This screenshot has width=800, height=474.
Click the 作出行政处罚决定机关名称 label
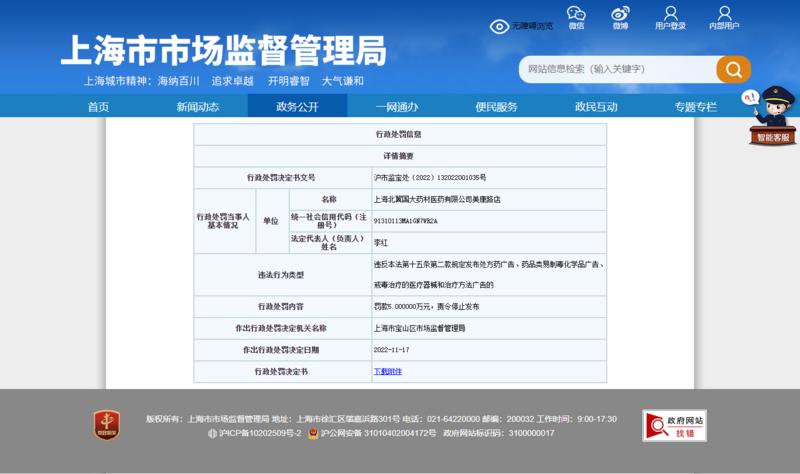coord(281,328)
